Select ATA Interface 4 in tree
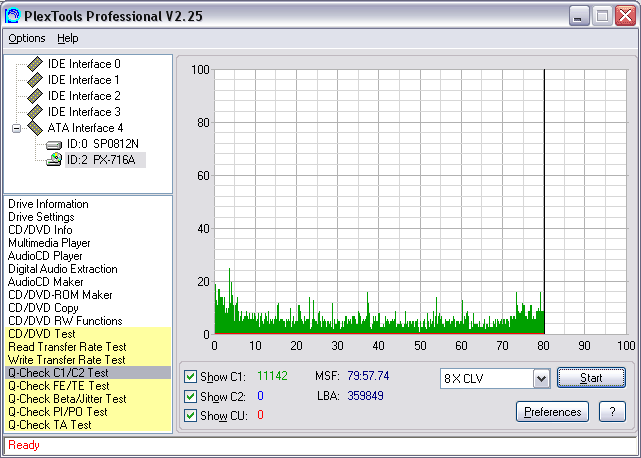This screenshot has width=641, height=458. tap(85, 128)
